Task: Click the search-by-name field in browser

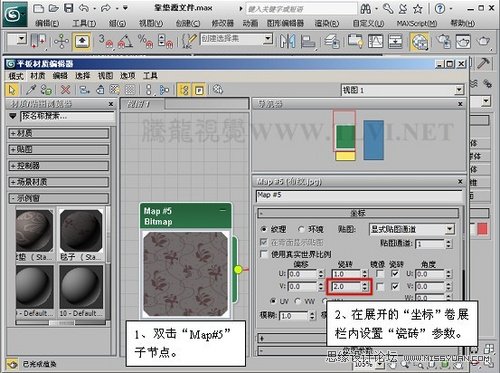Action: [x=67, y=116]
